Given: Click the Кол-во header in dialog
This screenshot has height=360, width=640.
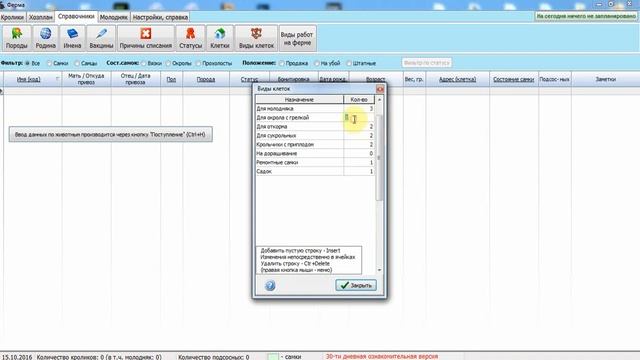Looking at the screenshot, I should click(359, 100).
